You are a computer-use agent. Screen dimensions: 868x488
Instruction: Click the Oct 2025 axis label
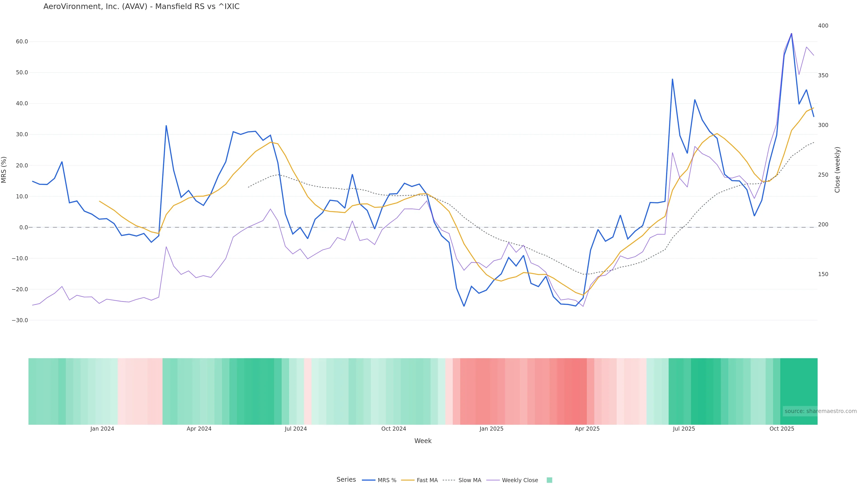[782, 429]
